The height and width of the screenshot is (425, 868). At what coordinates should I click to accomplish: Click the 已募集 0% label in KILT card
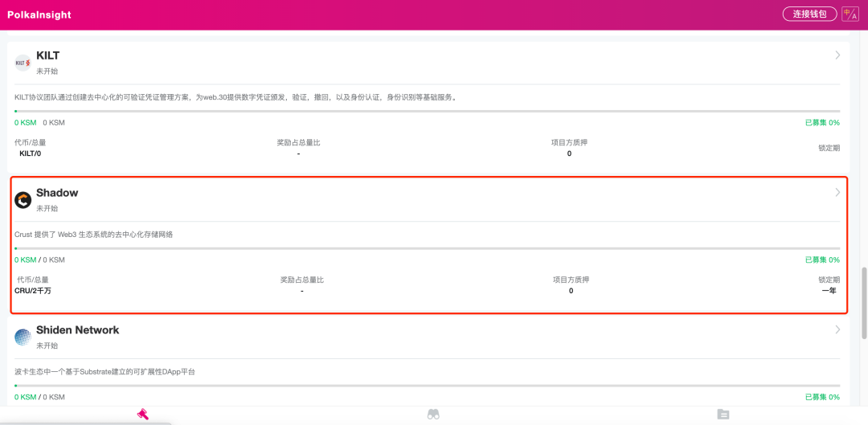tap(822, 122)
